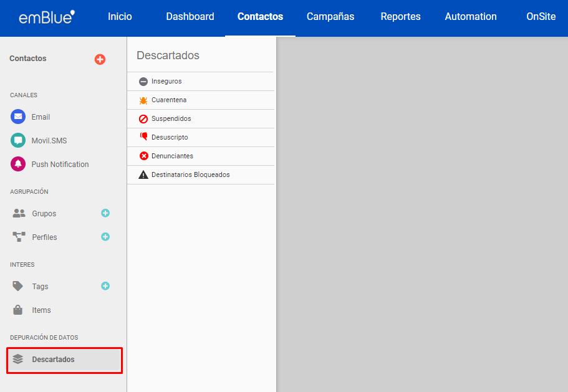Screen dimensions: 568x392
Task: Create a new tag with plus icon
Action: pos(105,286)
